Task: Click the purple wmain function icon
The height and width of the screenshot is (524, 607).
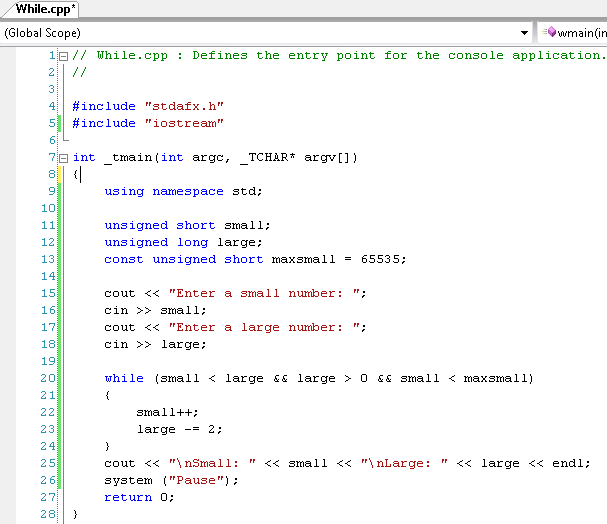Action: 551,32
